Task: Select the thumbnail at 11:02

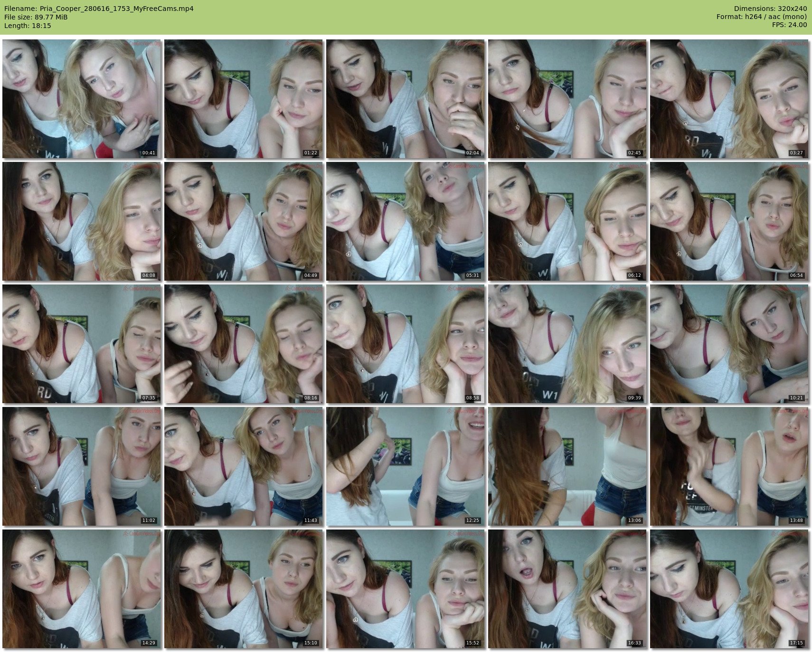Action: click(x=82, y=466)
